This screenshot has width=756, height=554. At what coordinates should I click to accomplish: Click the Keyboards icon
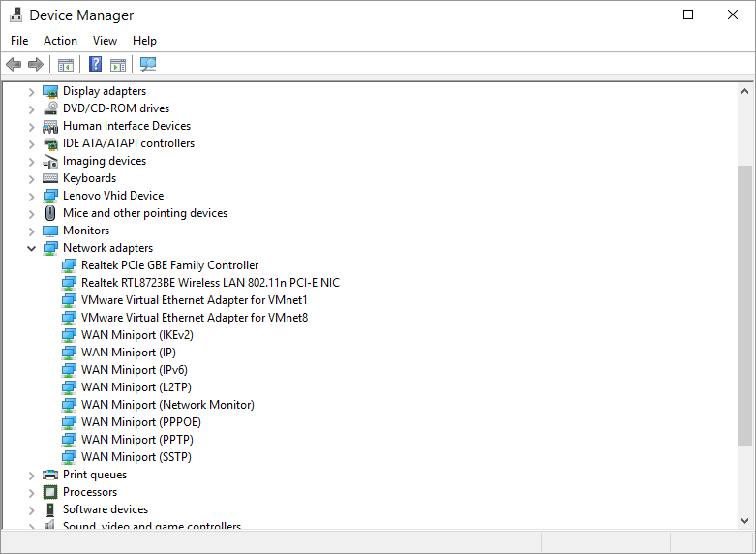pyautogui.click(x=50, y=178)
